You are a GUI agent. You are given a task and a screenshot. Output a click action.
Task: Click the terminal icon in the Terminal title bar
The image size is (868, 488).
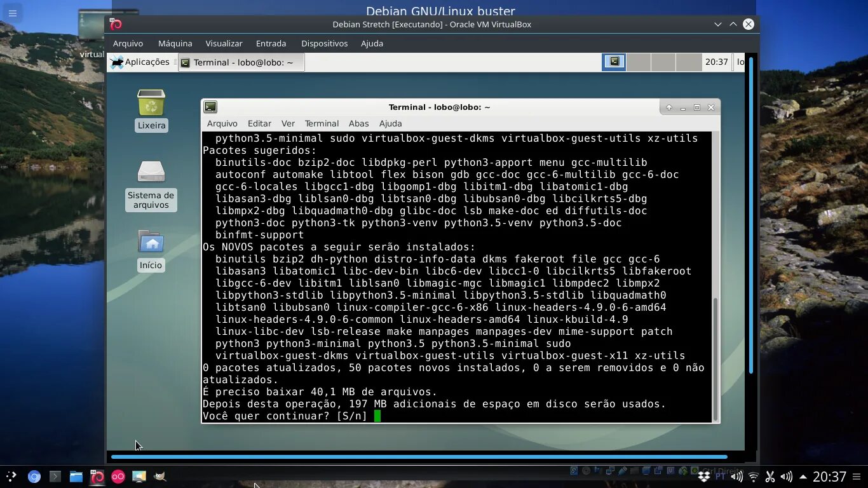click(210, 107)
